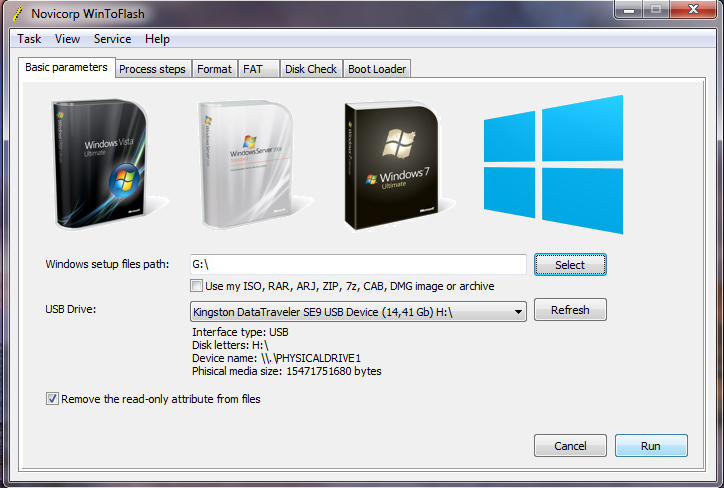Open the Help menu
This screenshot has height=488, width=724.
point(157,39)
